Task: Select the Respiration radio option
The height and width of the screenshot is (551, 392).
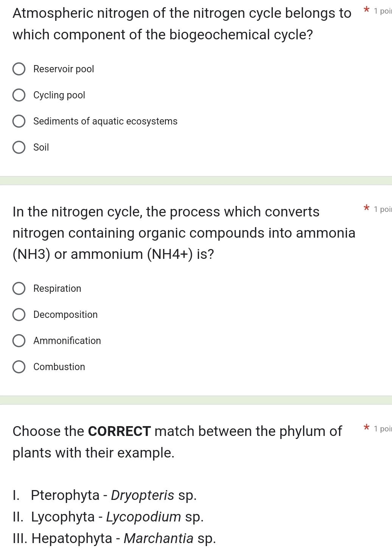Action: (x=19, y=288)
